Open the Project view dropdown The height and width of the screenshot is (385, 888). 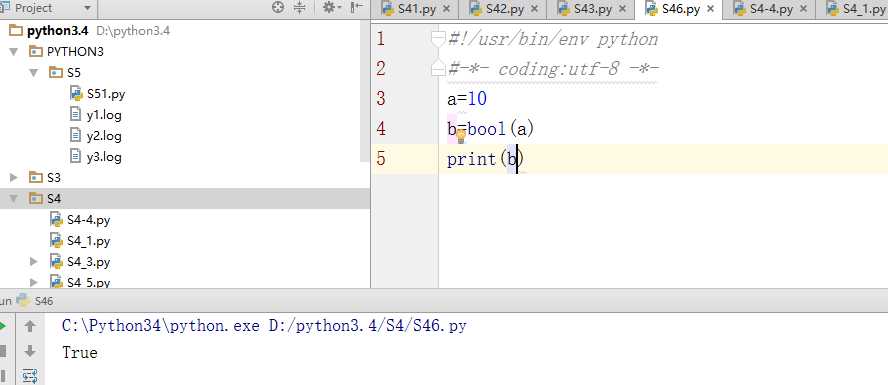pyautogui.click(x=87, y=8)
